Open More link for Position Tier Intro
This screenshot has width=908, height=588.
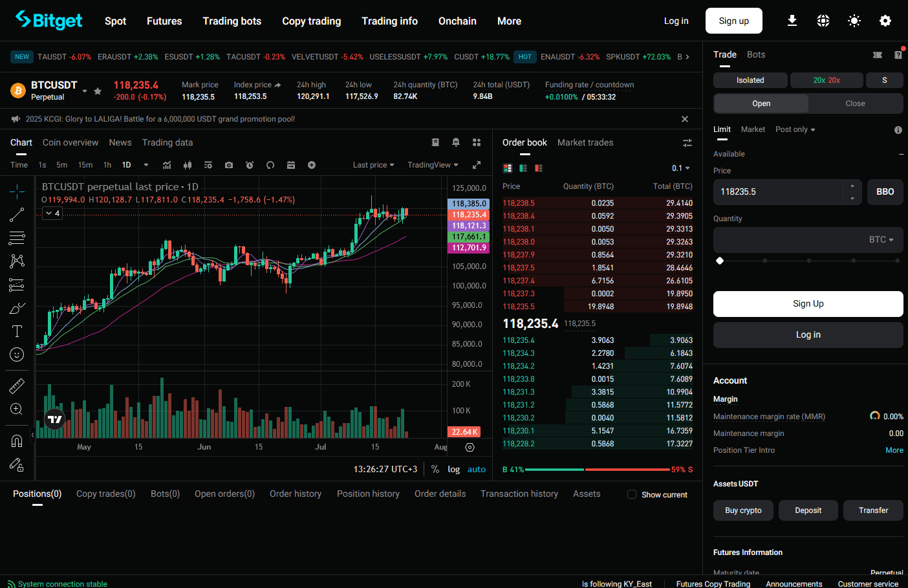tap(894, 450)
